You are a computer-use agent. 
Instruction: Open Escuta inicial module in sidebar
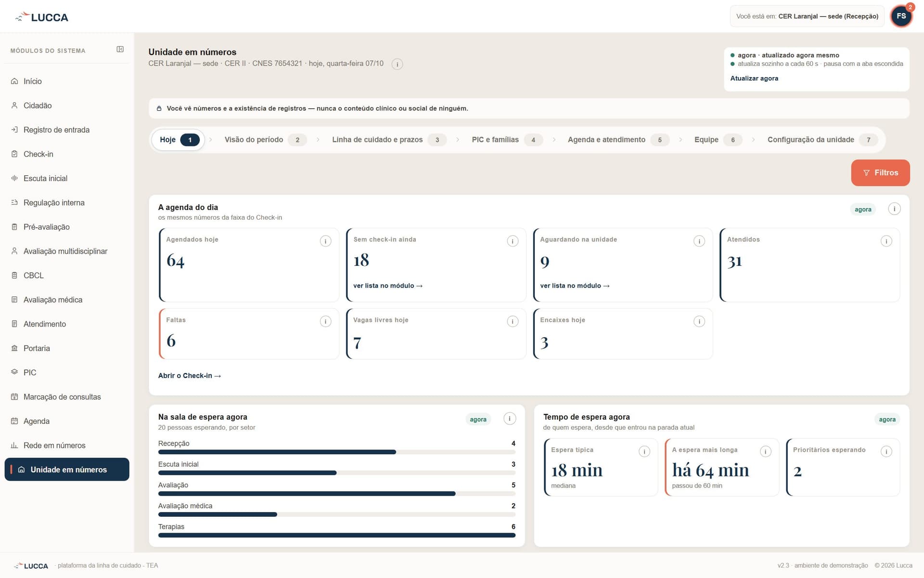click(67, 178)
